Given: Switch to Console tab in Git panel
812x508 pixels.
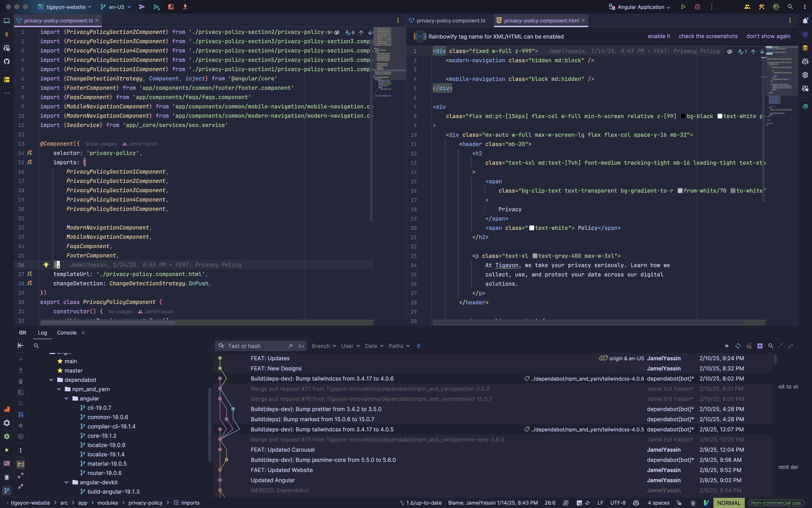Looking at the screenshot, I should 67,333.
